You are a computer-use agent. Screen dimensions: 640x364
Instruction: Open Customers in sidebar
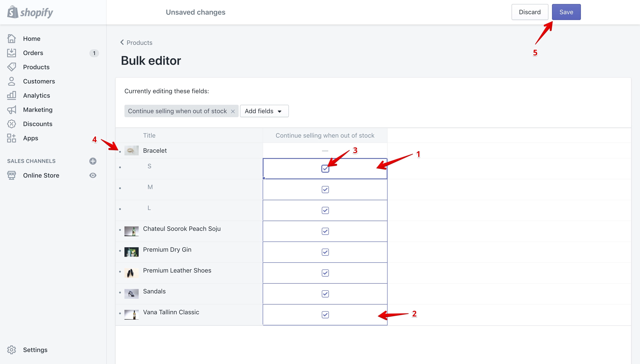(39, 81)
